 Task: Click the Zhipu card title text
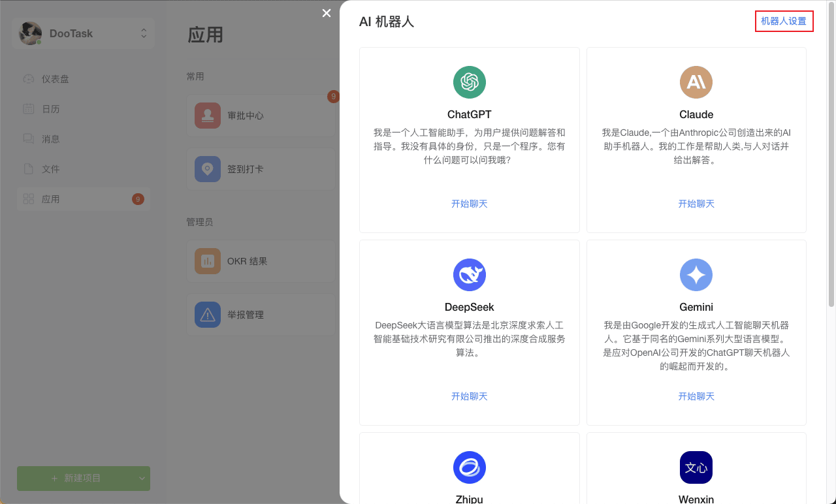pos(470,499)
